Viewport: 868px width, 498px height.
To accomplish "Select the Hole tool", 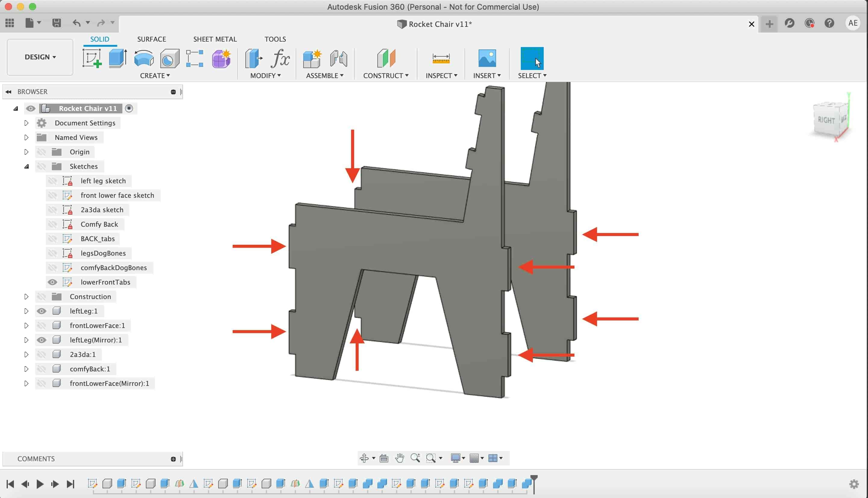I will tap(170, 58).
